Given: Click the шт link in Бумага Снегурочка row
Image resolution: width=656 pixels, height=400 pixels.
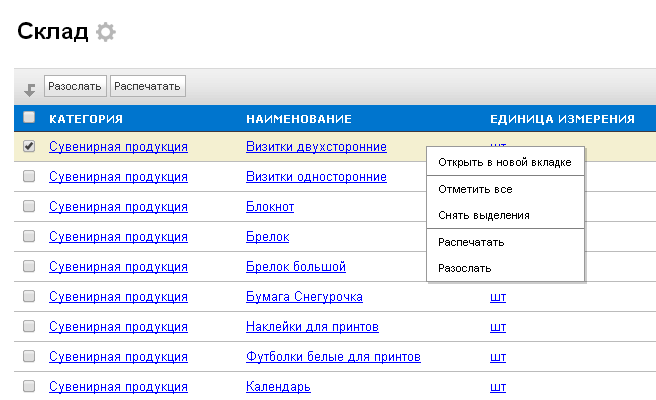Looking at the screenshot, I should tap(497, 297).
